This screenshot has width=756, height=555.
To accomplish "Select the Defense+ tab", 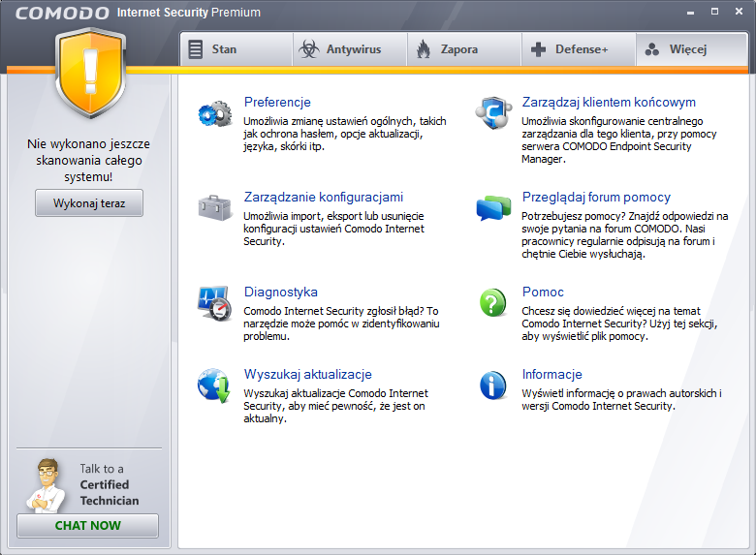I will click(579, 49).
